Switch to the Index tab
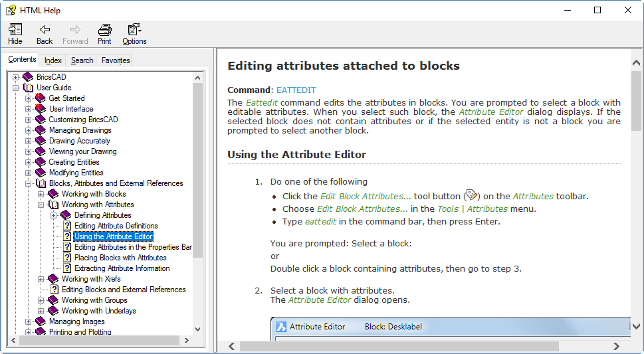Image resolution: width=644 pixels, height=354 pixels. [x=53, y=60]
